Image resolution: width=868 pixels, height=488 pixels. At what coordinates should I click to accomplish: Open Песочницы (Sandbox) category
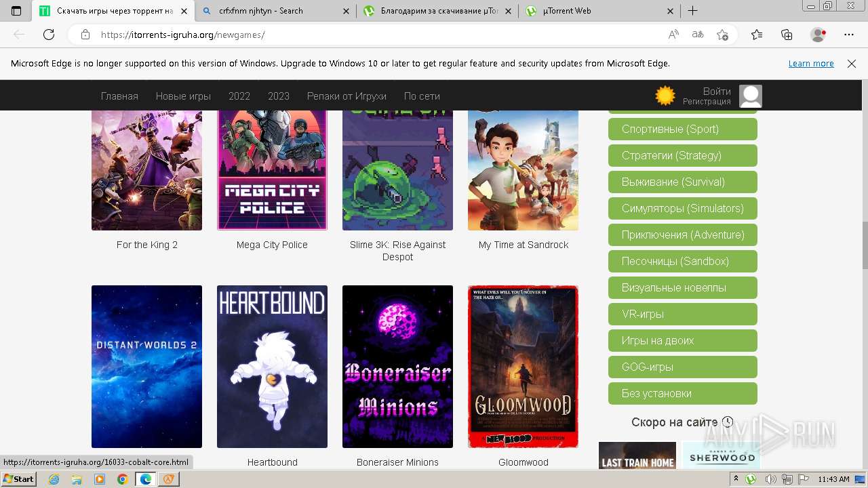[x=683, y=261]
